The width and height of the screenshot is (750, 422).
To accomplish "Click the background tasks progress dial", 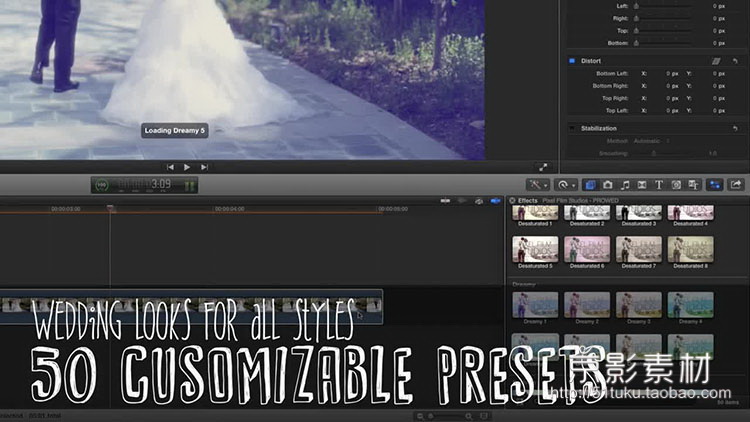I will [x=101, y=185].
